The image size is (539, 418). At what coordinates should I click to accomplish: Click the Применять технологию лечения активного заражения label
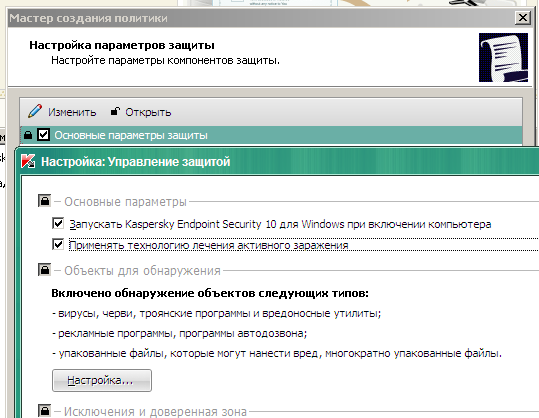(x=209, y=245)
